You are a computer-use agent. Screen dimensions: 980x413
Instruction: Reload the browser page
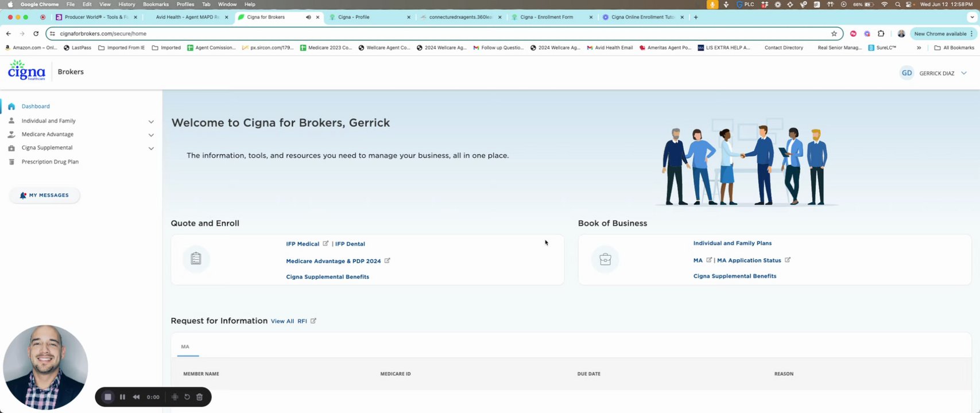click(36, 34)
